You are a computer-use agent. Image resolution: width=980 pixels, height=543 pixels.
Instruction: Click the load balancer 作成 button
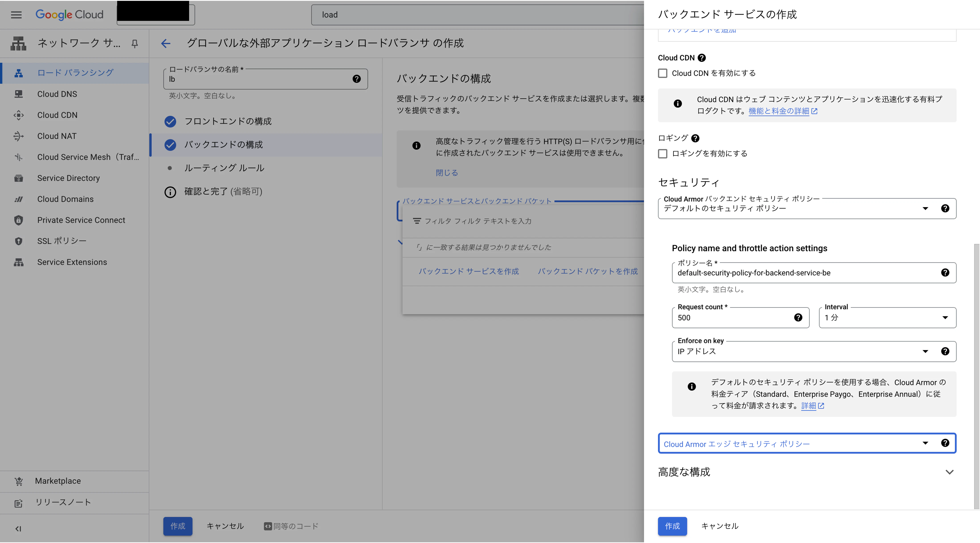(178, 527)
